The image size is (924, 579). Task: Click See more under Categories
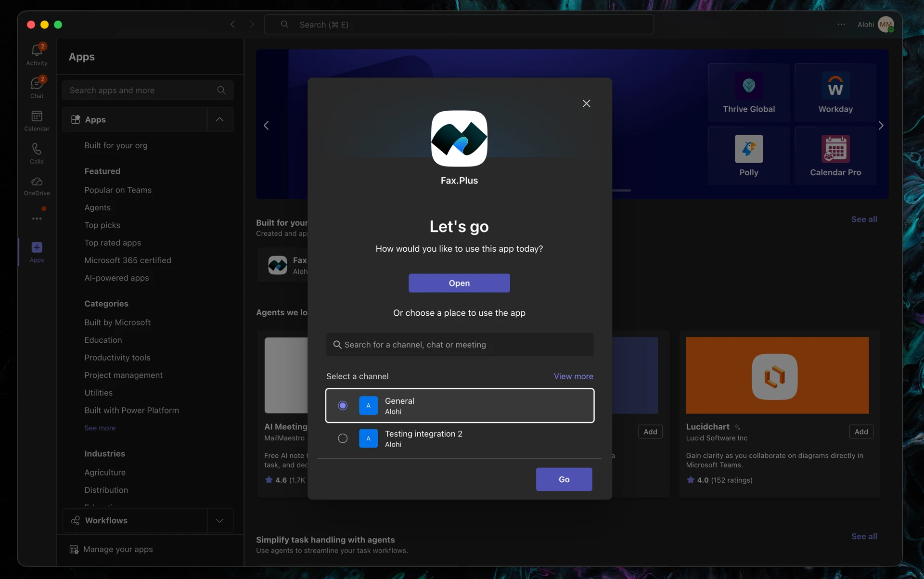point(100,428)
